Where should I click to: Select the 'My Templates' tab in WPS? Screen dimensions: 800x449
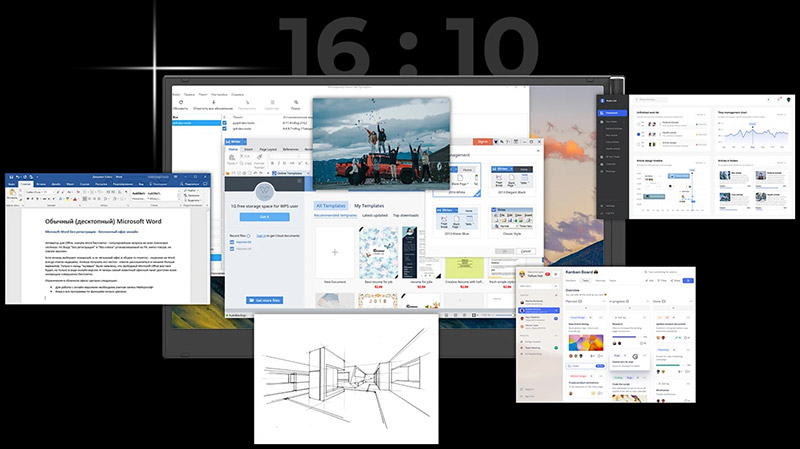(x=369, y=206)
